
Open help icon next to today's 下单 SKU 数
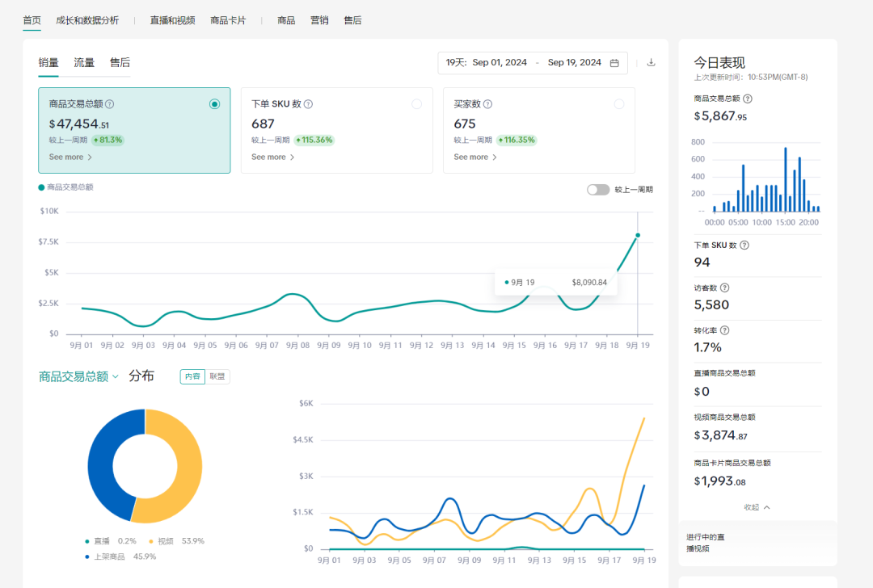744,246
